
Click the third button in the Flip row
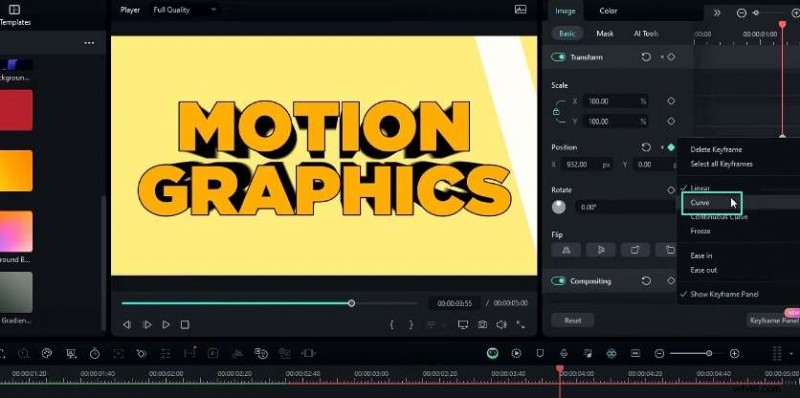point(635,250)
